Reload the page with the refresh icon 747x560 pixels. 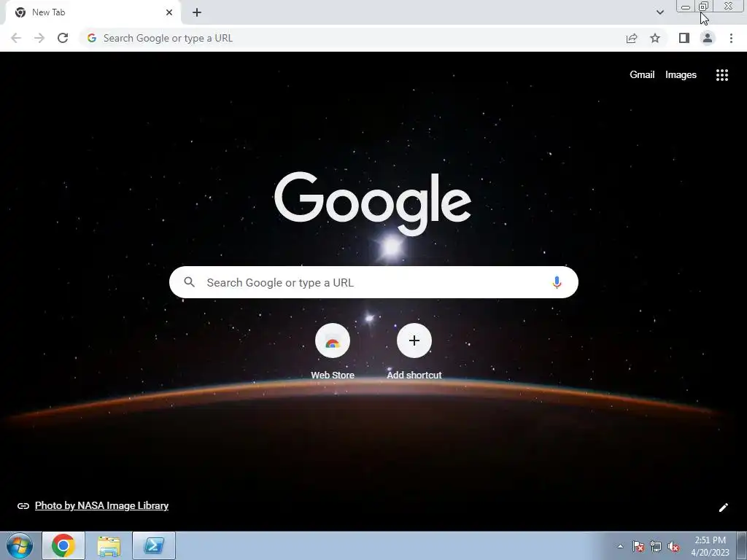tap(63, 38)
